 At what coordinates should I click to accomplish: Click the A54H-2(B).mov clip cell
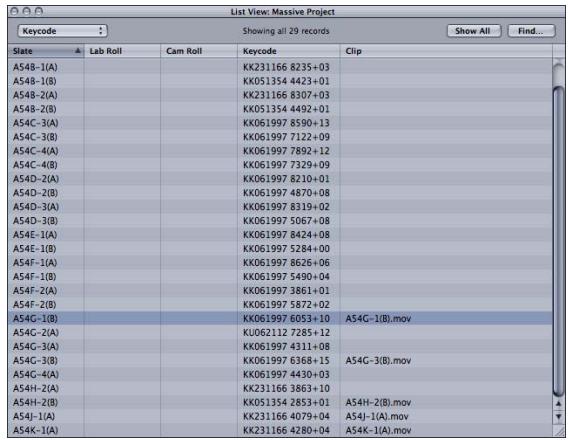pyautogui.click(x=378, y=402)
